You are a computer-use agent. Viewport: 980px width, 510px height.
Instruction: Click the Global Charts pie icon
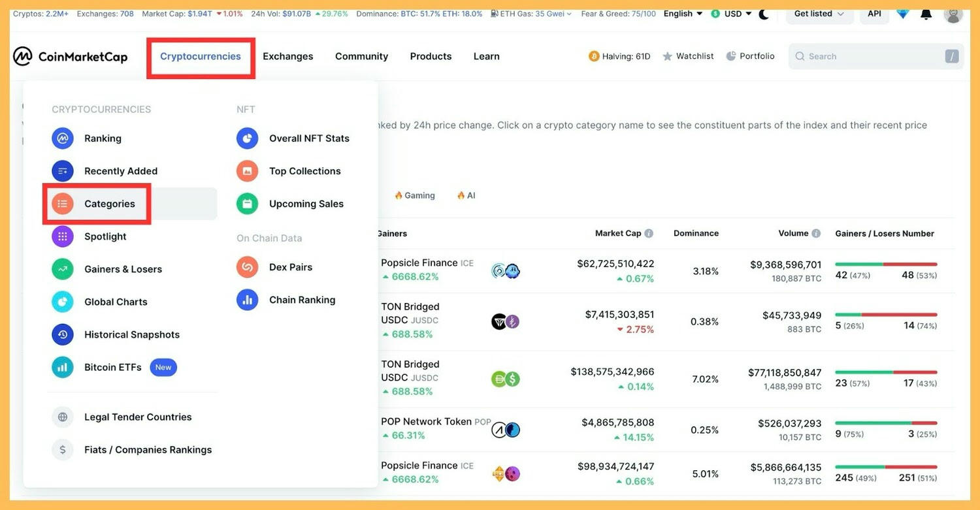(63, 302)
